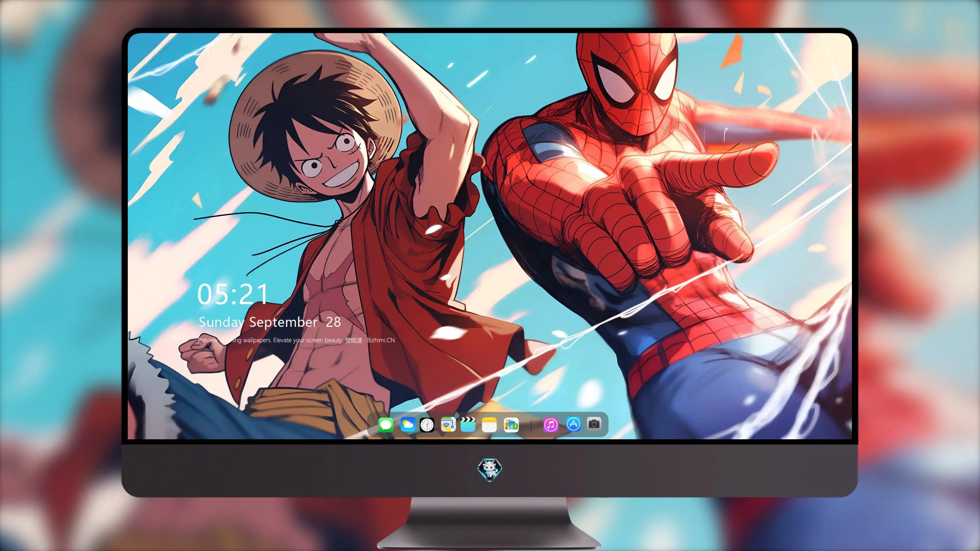Launch the Videos clapperboard app in dock
The height and width of the screenshot is (551, 980).
pyautogui.click(x=468, y=424)
